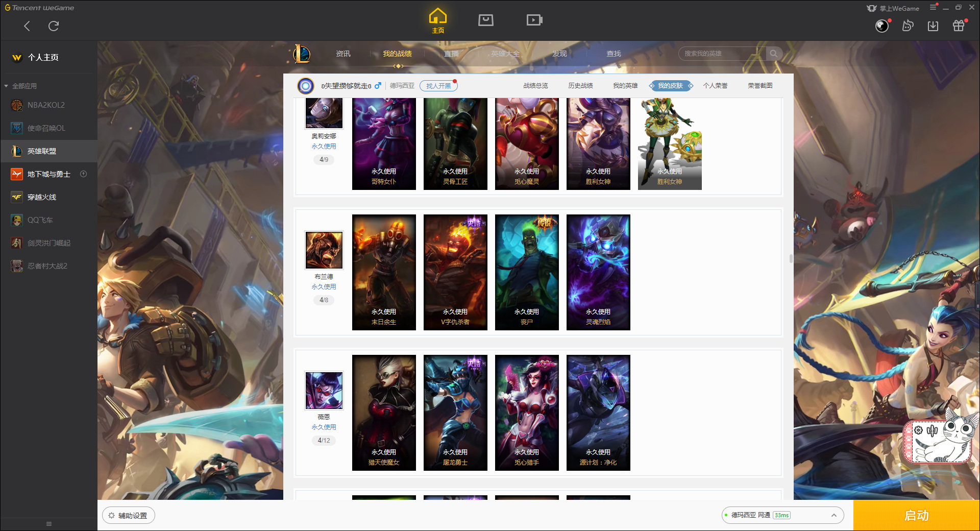Switch to 我的皮肤 sub-tab
The height and width of the screenshot is (531, 980).
pyautogui.click(x=670, y=86)
